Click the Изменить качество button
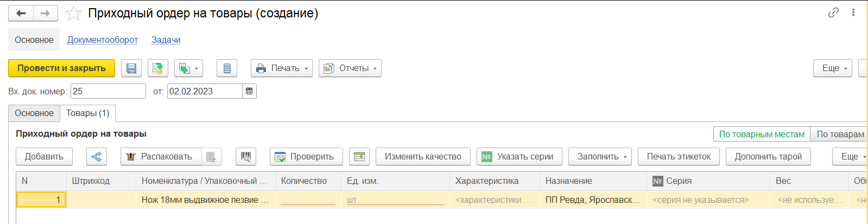 (x=423, y=157)
